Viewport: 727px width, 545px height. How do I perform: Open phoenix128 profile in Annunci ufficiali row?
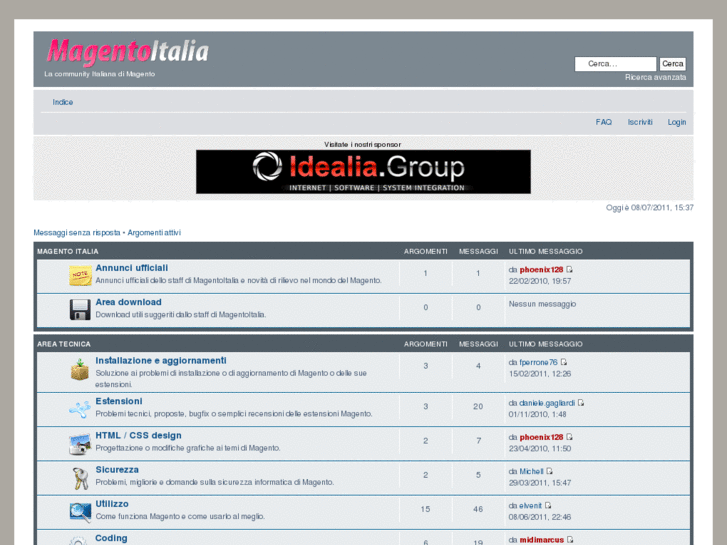(541, 270)
